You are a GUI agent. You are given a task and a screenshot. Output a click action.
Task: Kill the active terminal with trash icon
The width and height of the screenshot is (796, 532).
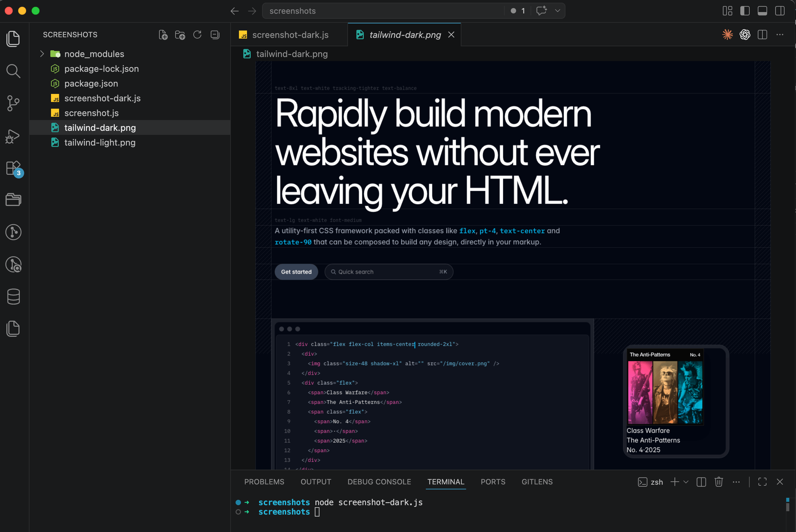pos(718,482)
